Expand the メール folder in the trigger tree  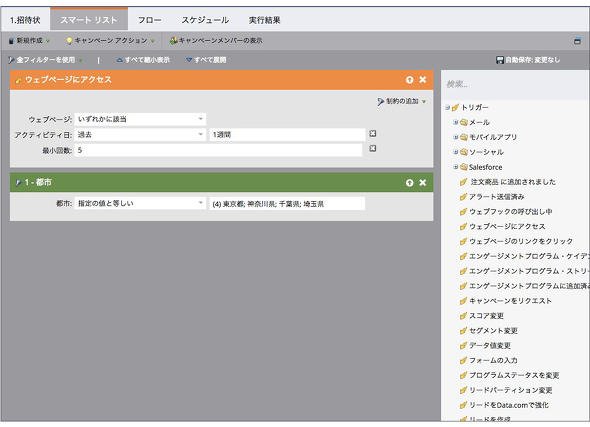point(455,122)
